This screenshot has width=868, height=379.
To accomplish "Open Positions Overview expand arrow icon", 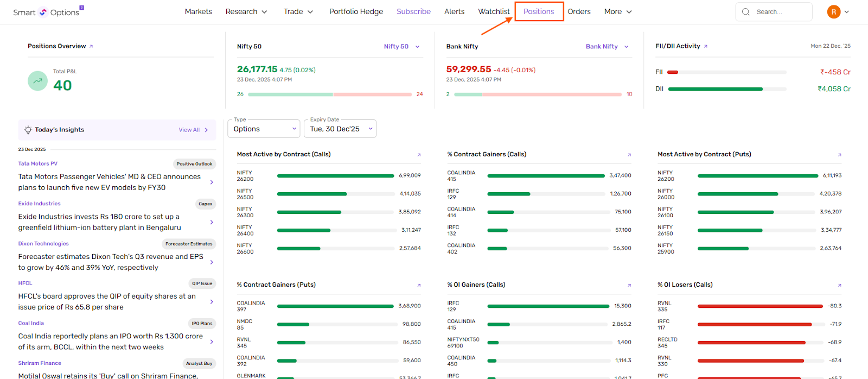I will coord(91,47).
